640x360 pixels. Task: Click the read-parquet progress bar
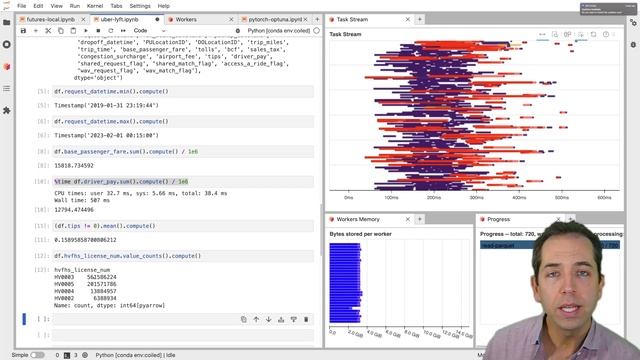coord(549,245)
